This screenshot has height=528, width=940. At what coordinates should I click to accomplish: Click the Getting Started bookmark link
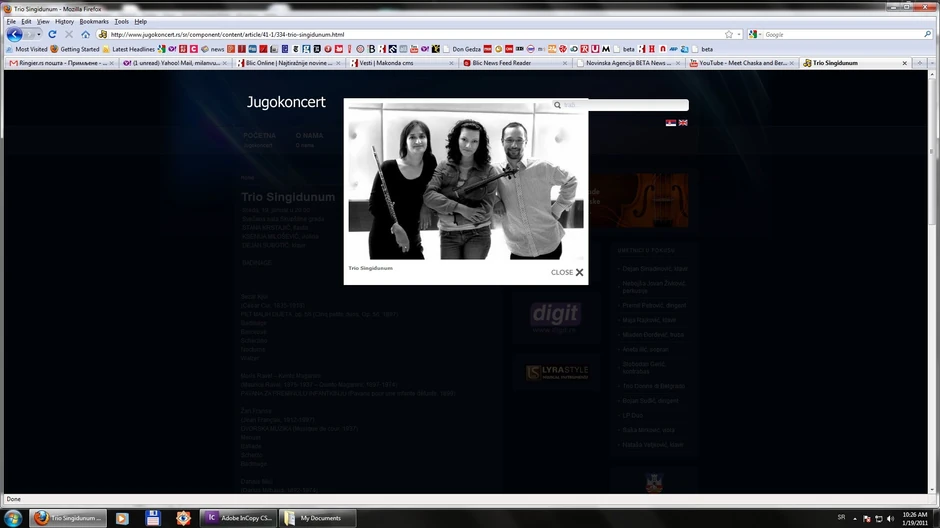point(77,48)
